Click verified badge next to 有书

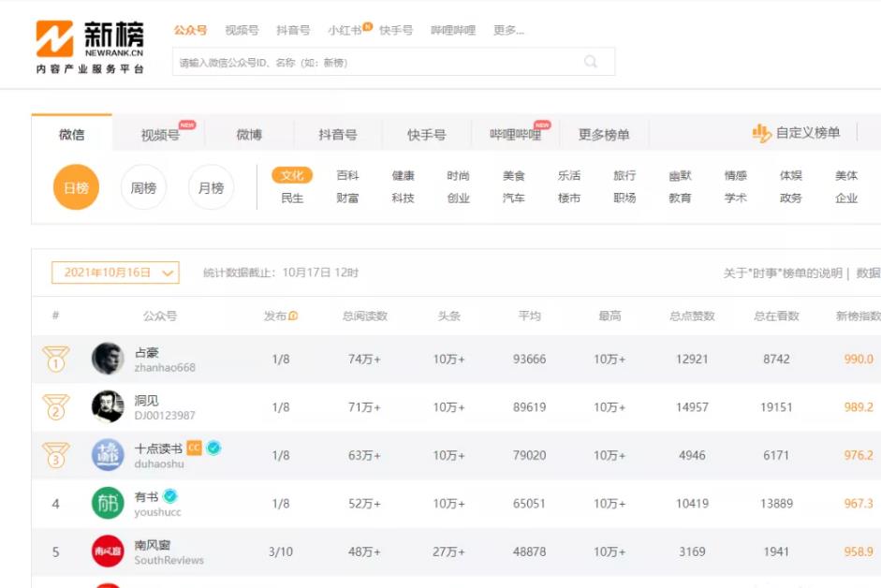pos(169,496)
